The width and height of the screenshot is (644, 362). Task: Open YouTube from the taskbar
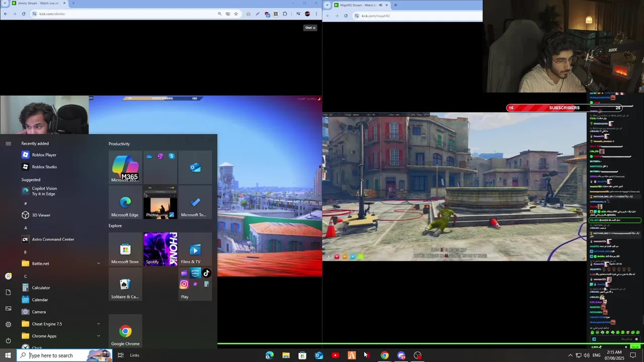[x=335, y=355]
